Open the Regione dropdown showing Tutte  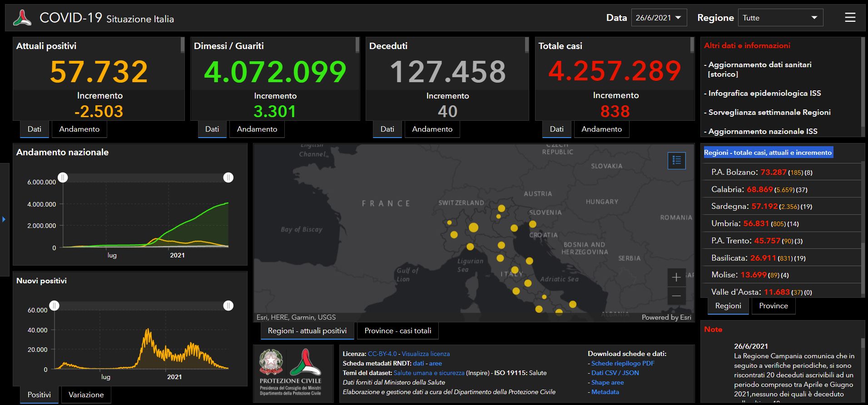point(780,18)
